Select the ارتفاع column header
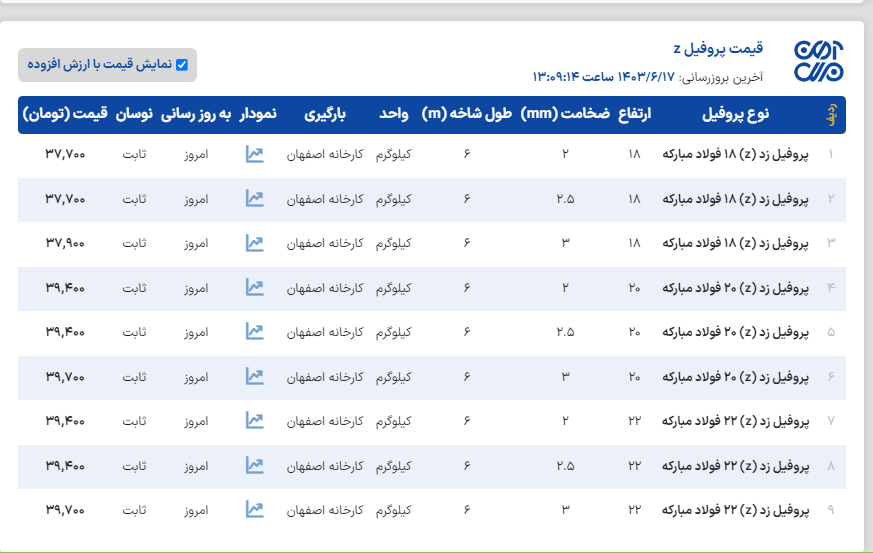This screenshot has width=873, height=553. pos(635,115)
